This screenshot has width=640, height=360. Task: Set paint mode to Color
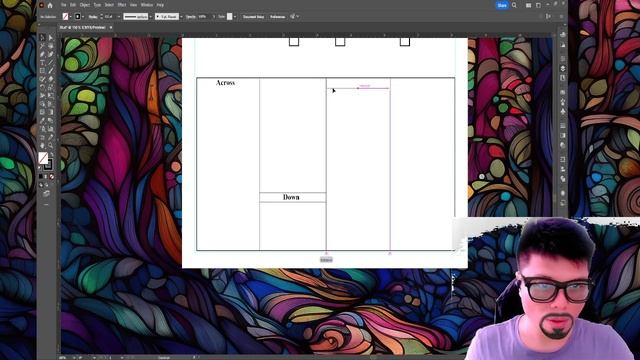40,176
